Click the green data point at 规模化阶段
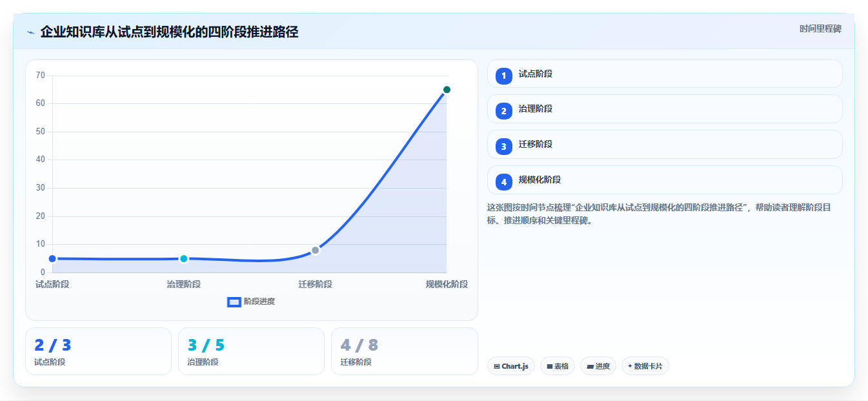Image resolution: width=868 pixels, height=401 pixels. [x=447, y=90]
